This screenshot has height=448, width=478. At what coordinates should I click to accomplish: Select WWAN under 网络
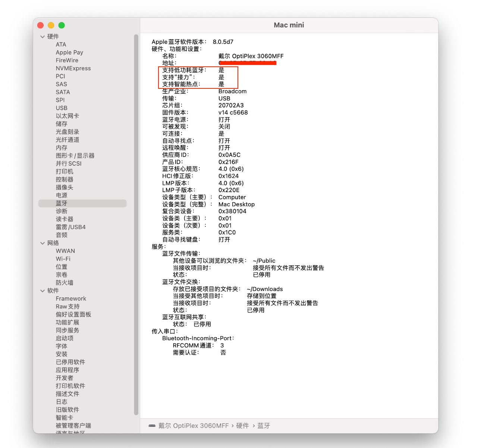[65, 251]
